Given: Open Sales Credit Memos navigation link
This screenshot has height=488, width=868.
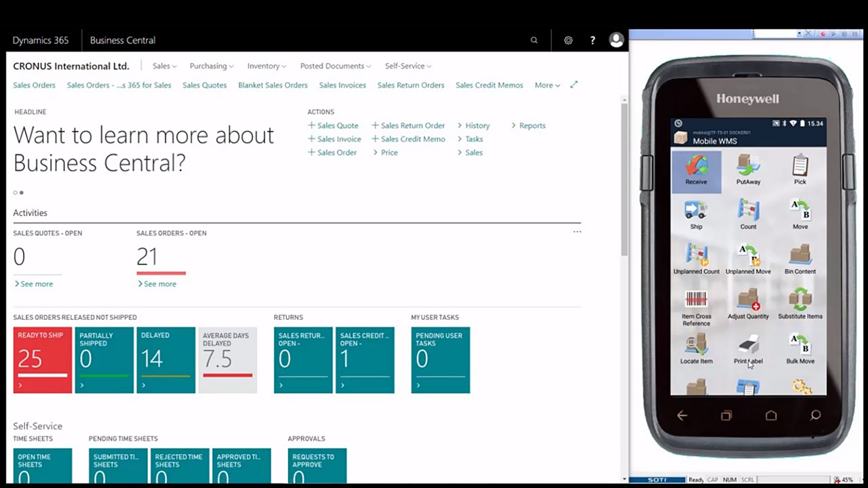Looking at the screenshot, I should (489, 85).
